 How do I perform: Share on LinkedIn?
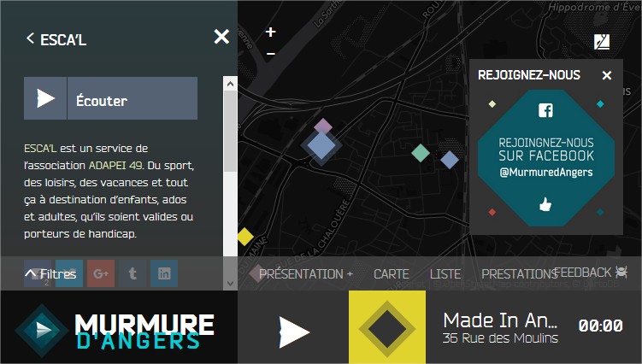[x=164, y=273]
